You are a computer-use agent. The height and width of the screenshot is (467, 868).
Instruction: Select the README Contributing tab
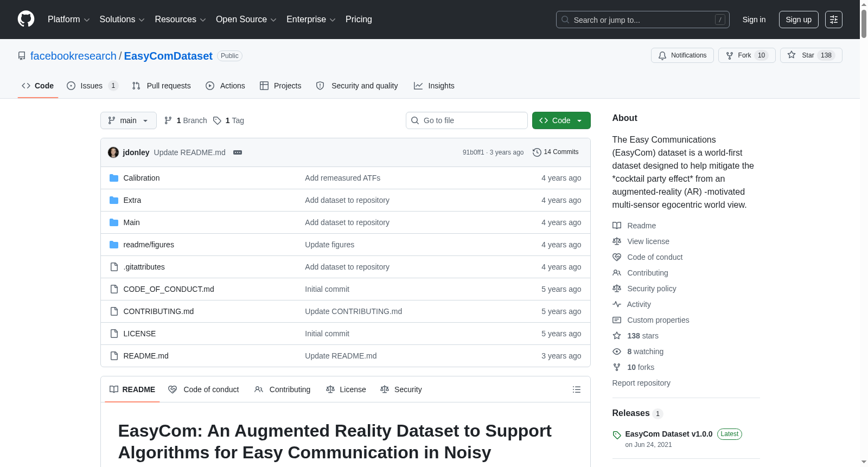coord(283,389)
